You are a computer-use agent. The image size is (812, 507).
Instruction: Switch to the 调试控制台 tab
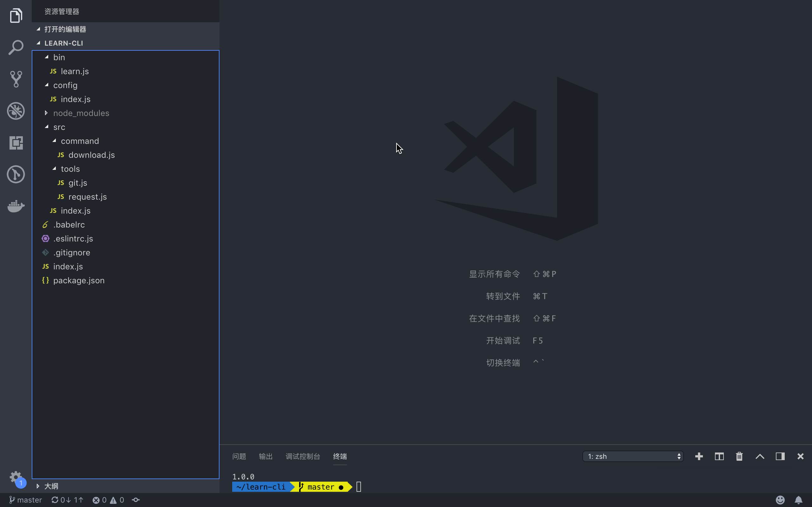coord(303,456)
